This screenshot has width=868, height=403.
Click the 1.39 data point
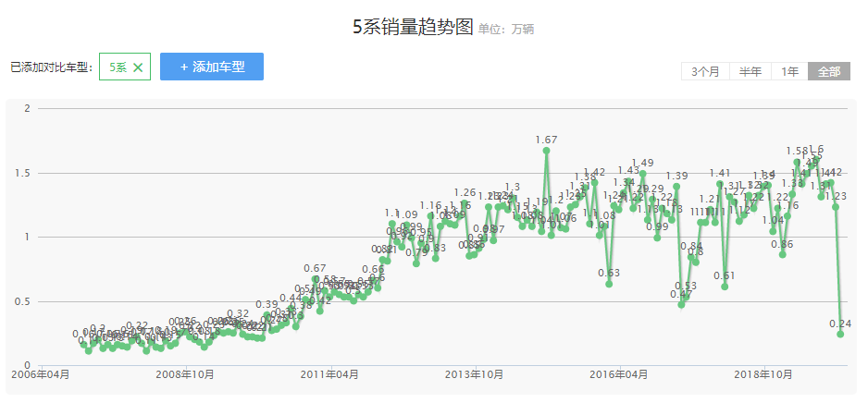coord(676,187)
